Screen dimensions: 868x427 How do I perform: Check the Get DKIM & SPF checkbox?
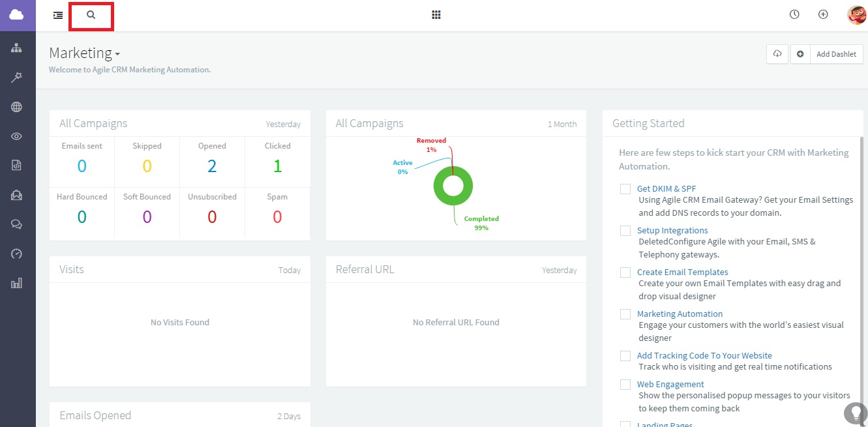(x=625, y=189)
